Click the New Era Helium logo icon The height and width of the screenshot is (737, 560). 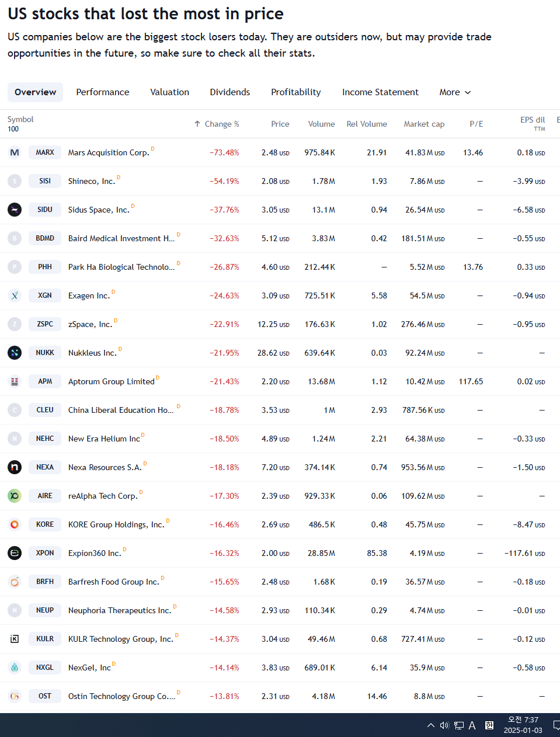[15, 439]
